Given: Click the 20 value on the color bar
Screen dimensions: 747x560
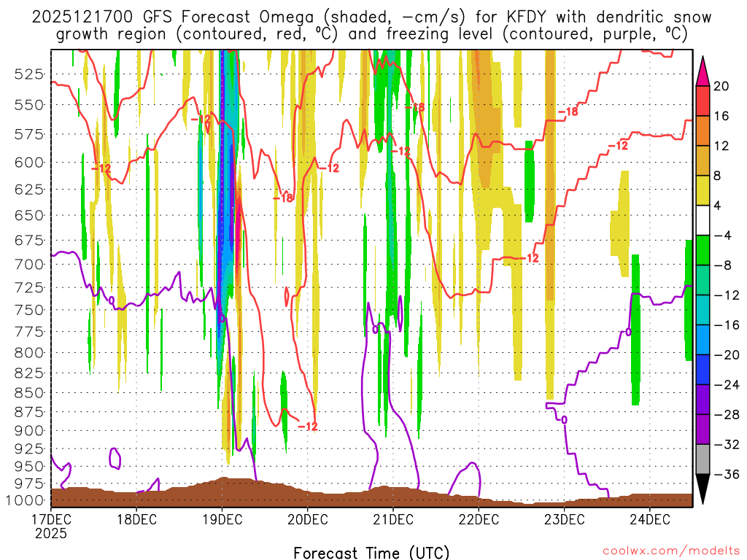Looking at the screenshot, I should [722, 86].
